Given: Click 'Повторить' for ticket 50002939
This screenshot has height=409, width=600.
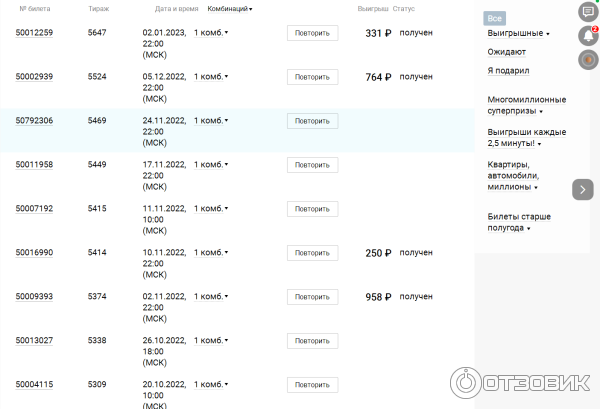Looking at the screenshot, I should 312,77.
